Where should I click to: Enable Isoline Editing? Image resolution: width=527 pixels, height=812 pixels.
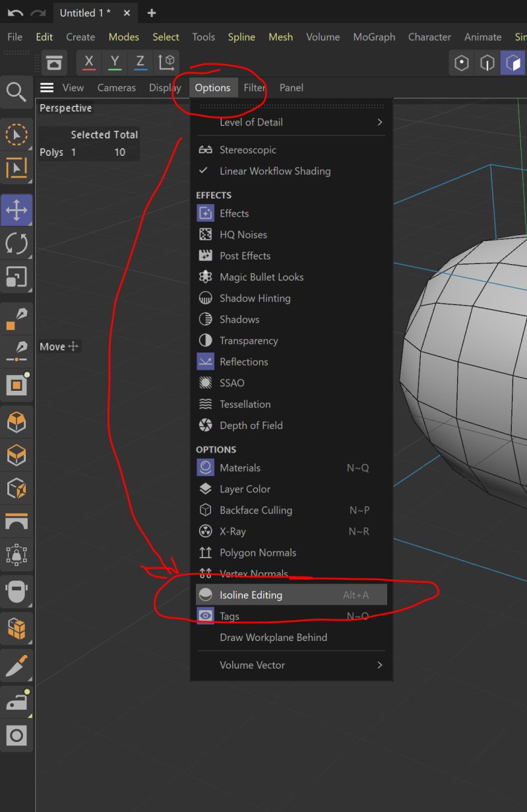click(291, 595)
